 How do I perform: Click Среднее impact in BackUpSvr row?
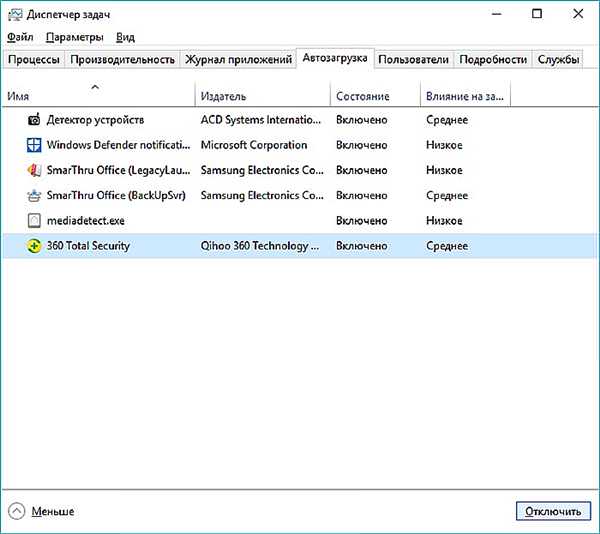tap(447, 195)
